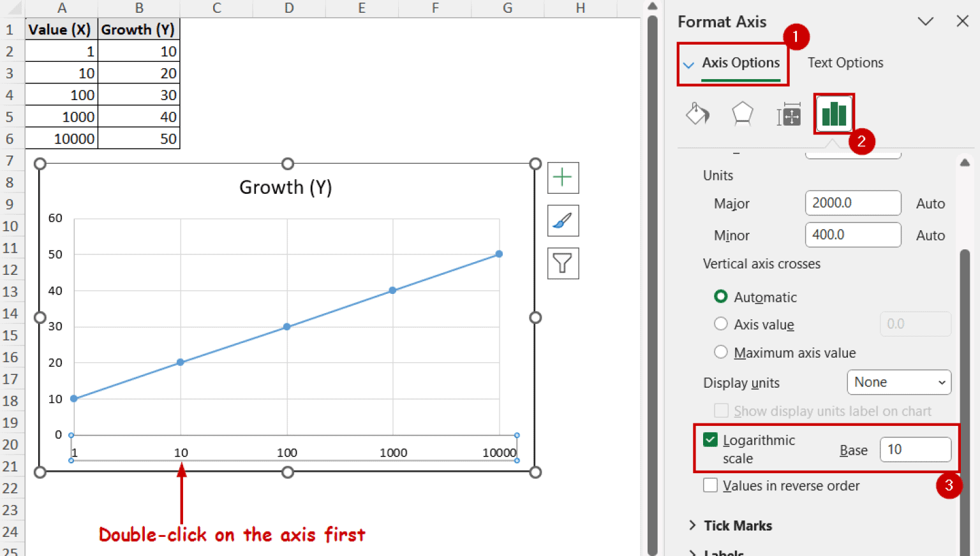Viewport: 980px width, 556px height.
Task: Open the Fill & Line options icon
Action: click(x=697, y=115)
